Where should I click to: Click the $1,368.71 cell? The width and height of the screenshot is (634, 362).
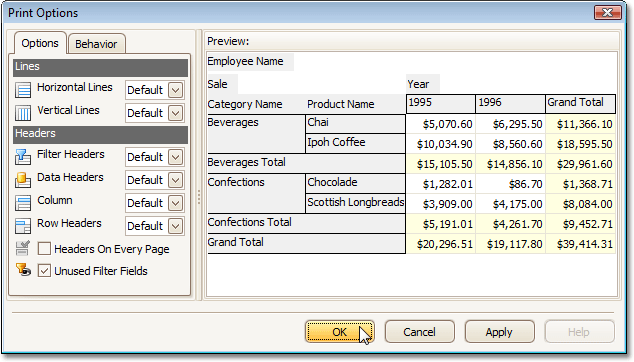[581, 184]
